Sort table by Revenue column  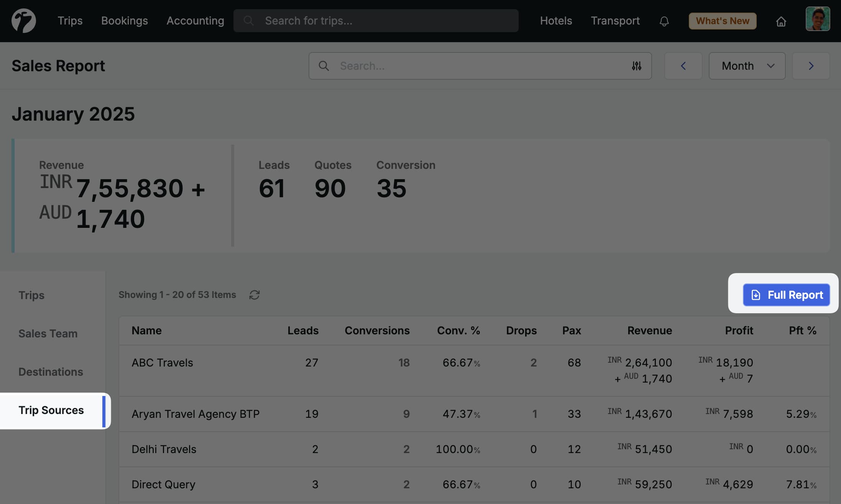point(649,330)
